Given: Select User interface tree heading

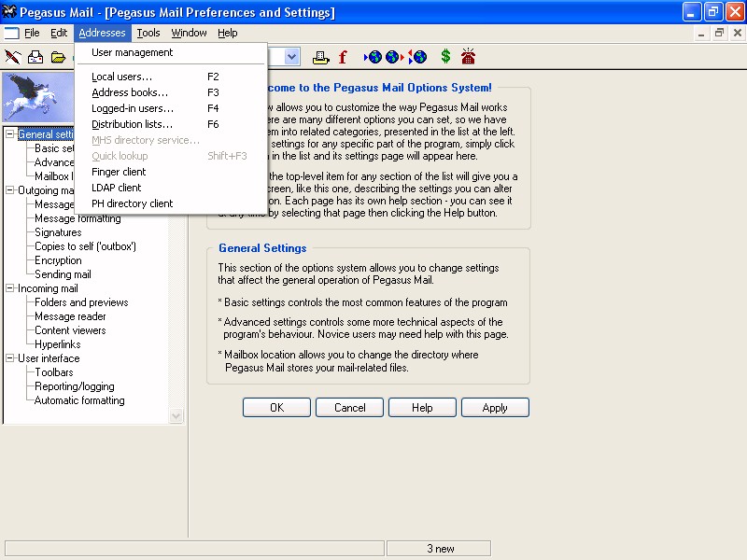Looking at the screenshot, I should coord(49,358).
